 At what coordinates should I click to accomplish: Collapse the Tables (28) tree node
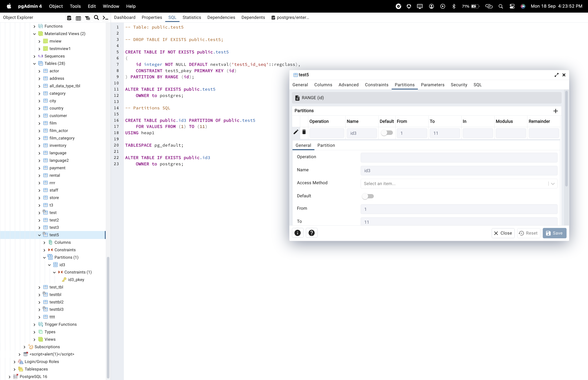35,64
